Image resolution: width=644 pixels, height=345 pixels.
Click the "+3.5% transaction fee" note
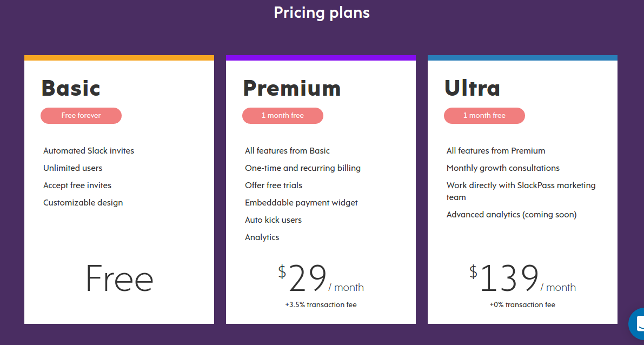321,304
